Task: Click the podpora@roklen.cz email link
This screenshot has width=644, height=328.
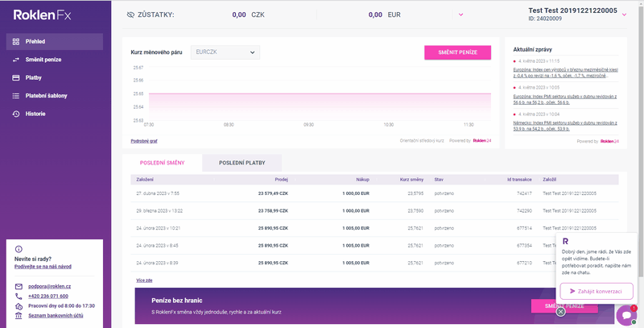Action: tap(49, 286)
